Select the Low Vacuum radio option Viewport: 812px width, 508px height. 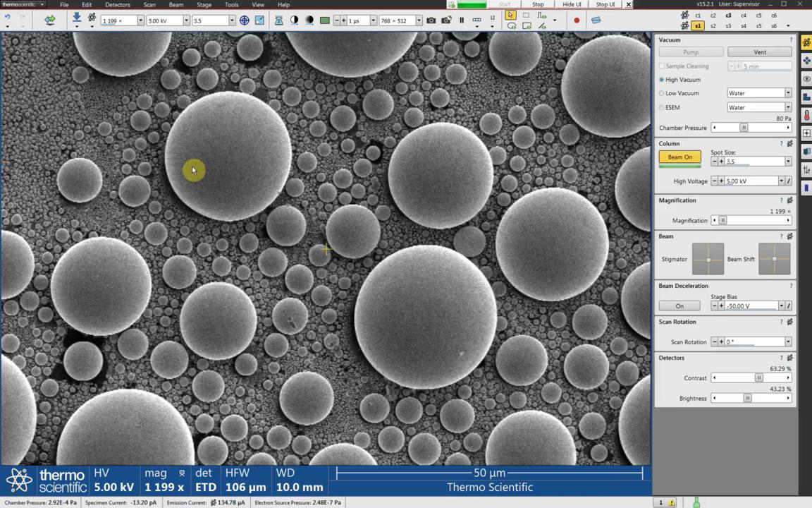click(662, 93)
